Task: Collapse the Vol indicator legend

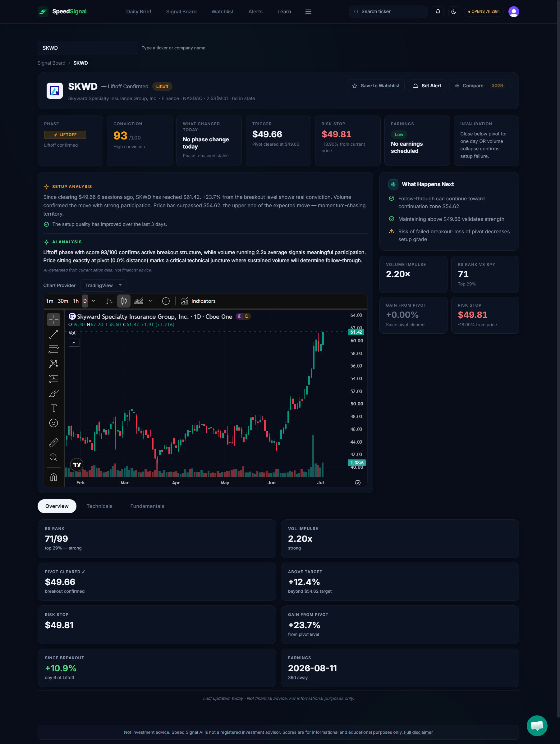Action: point(74,343)
